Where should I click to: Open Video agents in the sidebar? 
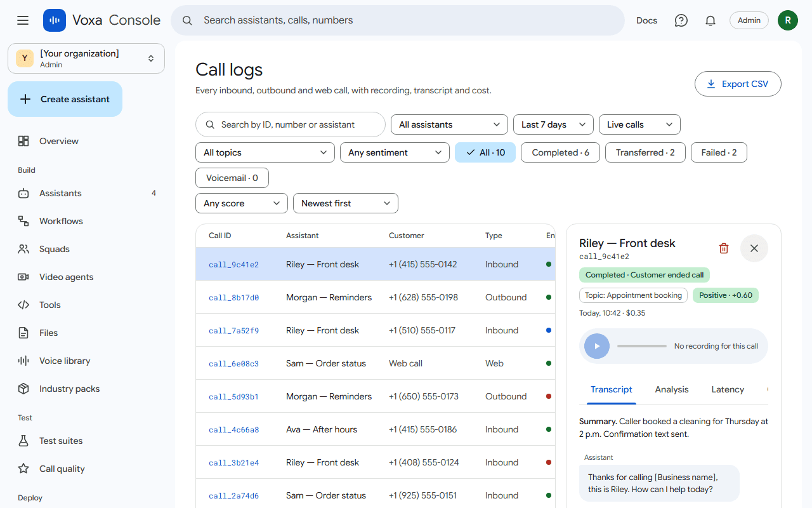(x=88, y=277)
